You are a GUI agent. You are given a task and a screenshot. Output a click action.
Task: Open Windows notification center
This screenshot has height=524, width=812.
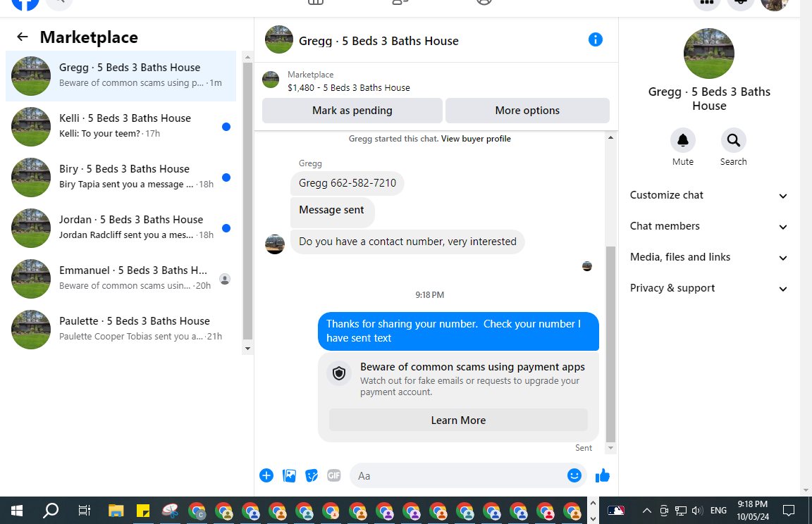789,511
